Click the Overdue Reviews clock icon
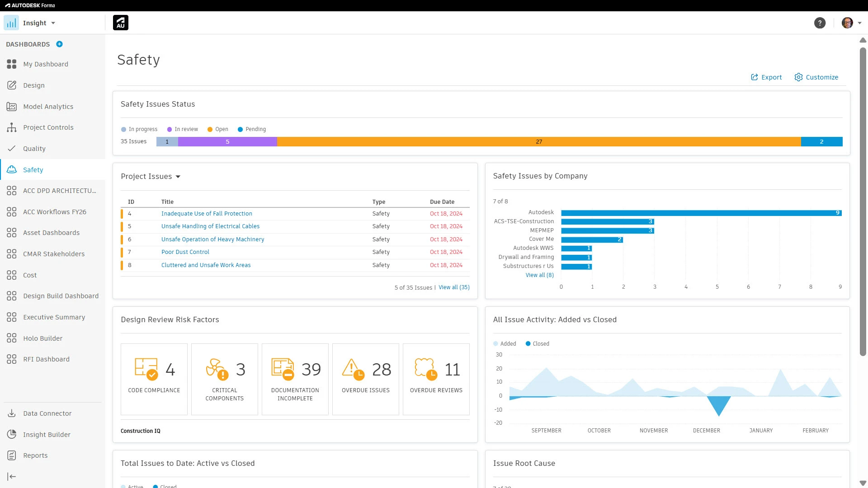 pyautogui.click(x=426, y=369)
